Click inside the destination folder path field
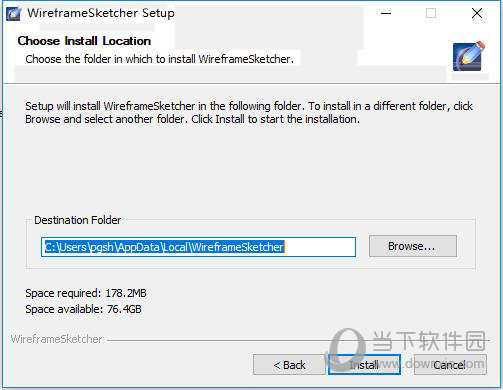Image resolution: width=503 pixels, height=390 pixels. pyautogui.click(x=198, y=247)
